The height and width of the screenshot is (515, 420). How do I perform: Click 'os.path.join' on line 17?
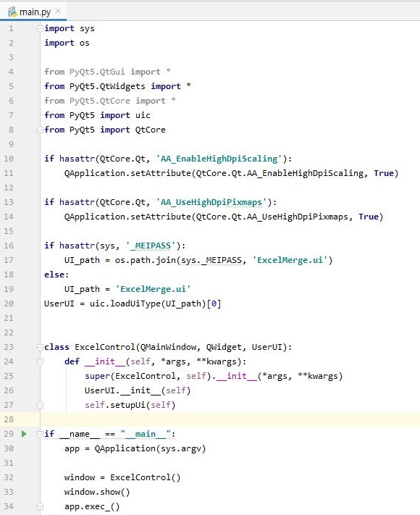click(145, 260)
